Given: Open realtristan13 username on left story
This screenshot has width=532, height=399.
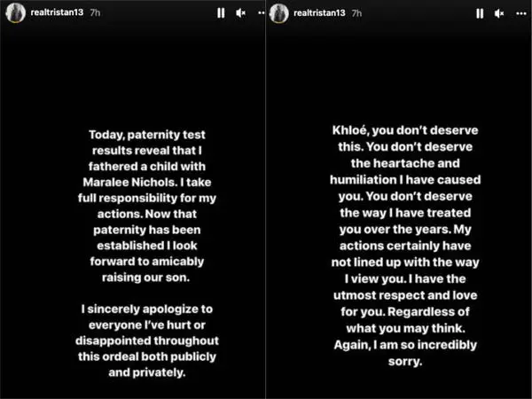Looking at the screenshot, I should coord(57,12).
